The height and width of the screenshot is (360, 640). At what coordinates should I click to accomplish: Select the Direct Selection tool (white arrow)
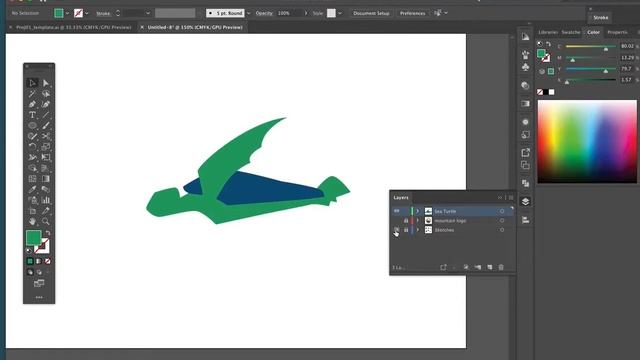(46, 83)
